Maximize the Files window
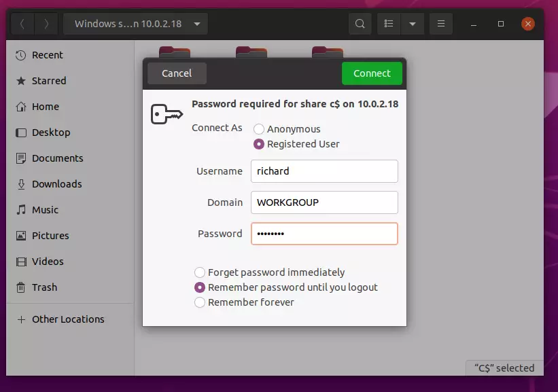558x392 pixels. coord(501,24)
